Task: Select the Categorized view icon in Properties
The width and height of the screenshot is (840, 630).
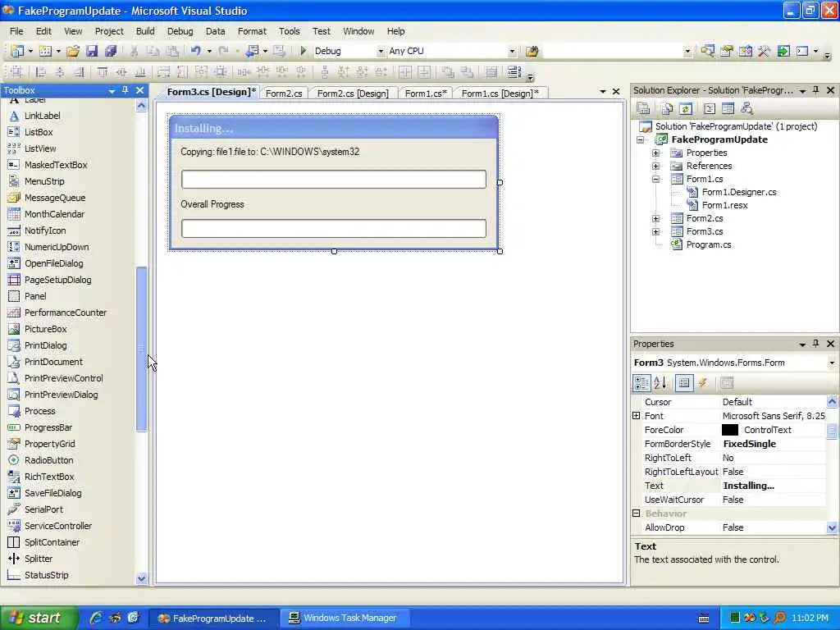Action: point(641,382)
